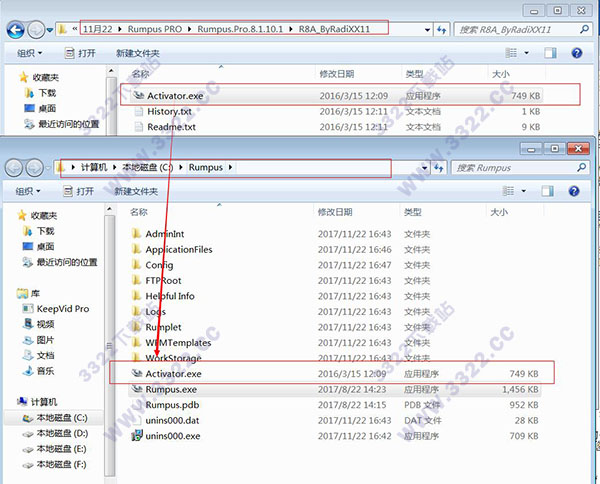Click 本地磁盘 (C:) breadcrumb in Rumpus window
Image resolution: width=600 pixels, height=484 pixels.
coord(148,167)
